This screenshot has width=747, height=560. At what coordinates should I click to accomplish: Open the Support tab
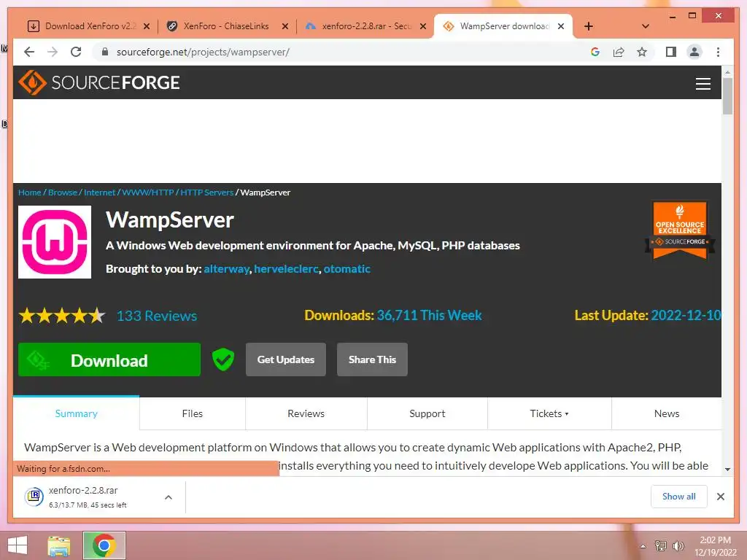point(427,413)
